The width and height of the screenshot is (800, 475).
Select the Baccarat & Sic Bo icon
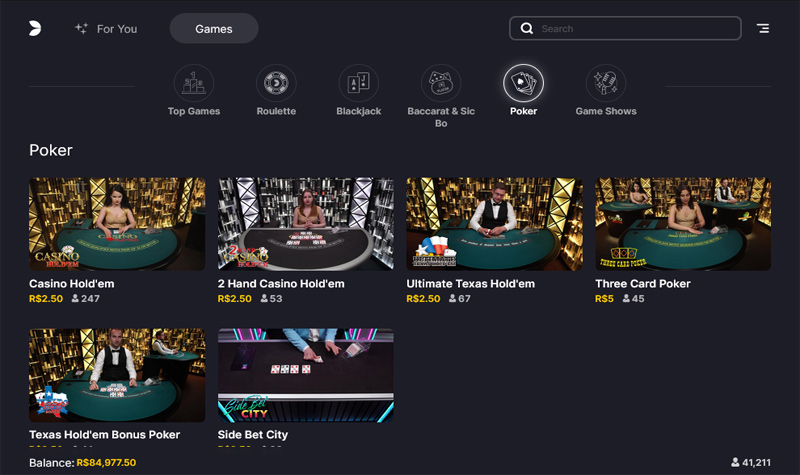tap(441, 83)
